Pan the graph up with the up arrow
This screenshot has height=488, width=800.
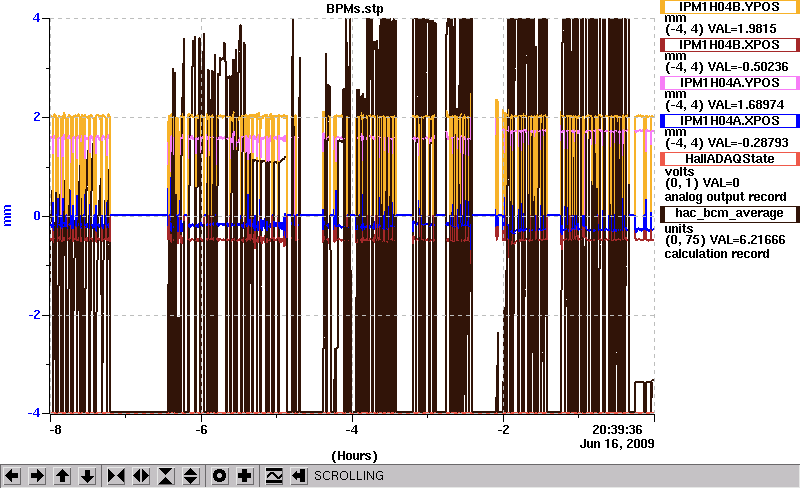tap(62, 476)
